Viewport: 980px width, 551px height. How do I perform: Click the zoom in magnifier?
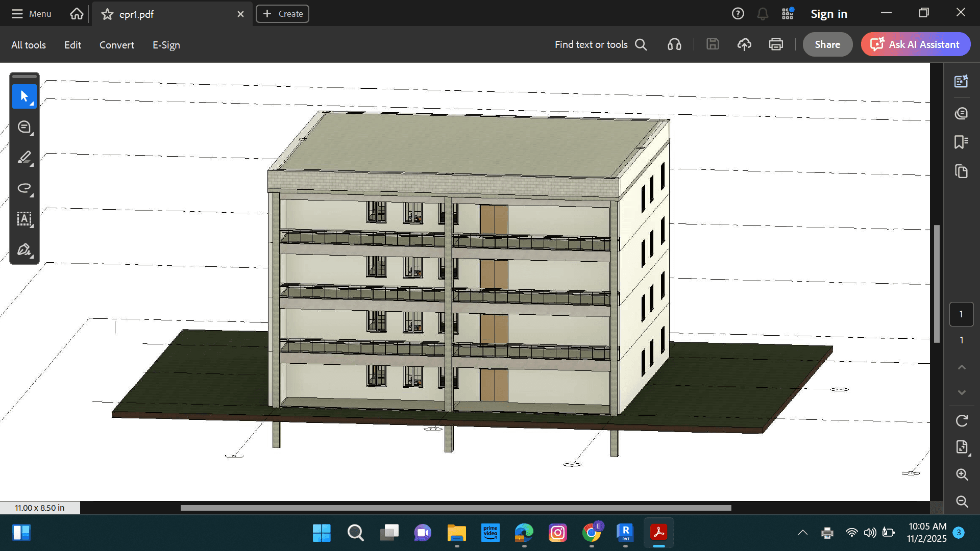point(962,474)
